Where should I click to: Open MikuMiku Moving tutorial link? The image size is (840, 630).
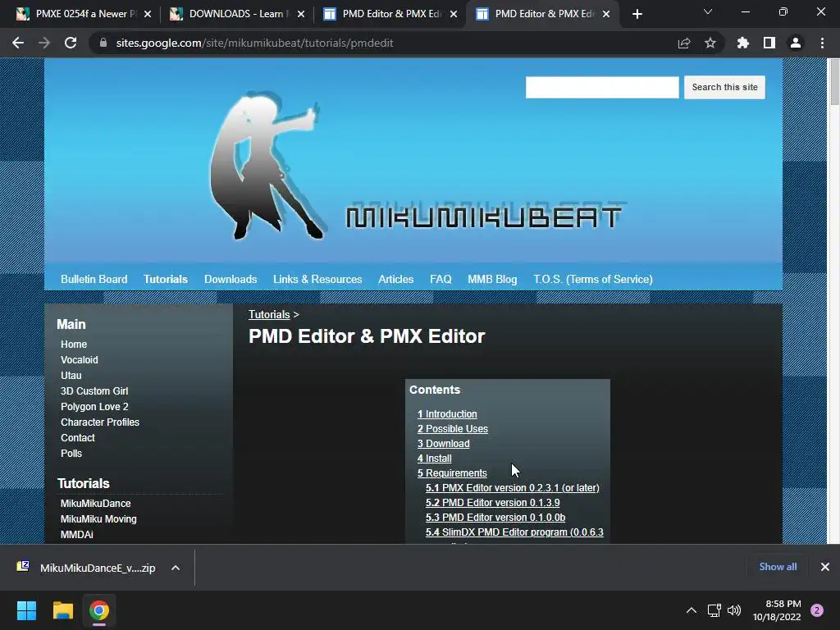coord(98,518)
